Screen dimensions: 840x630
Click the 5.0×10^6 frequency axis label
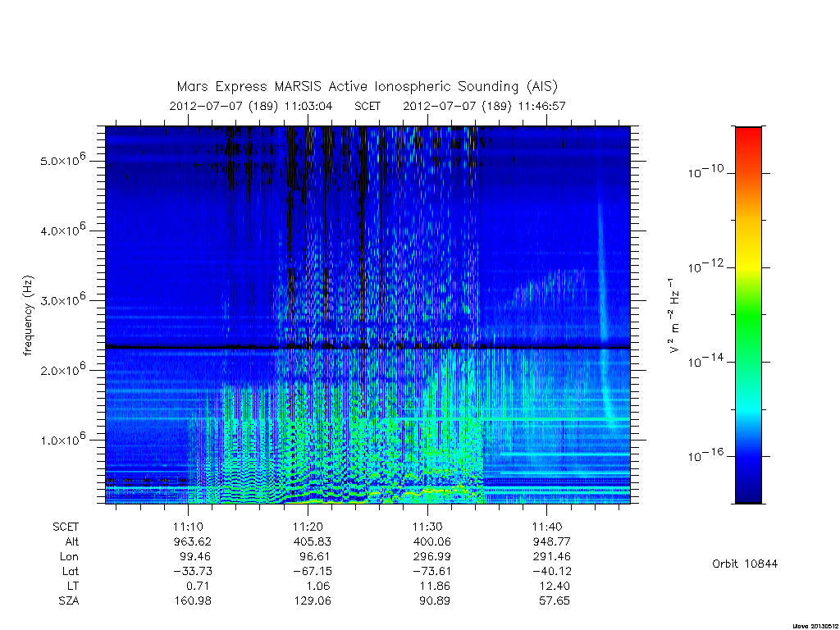pyautogui.click(x=63, y=158)
